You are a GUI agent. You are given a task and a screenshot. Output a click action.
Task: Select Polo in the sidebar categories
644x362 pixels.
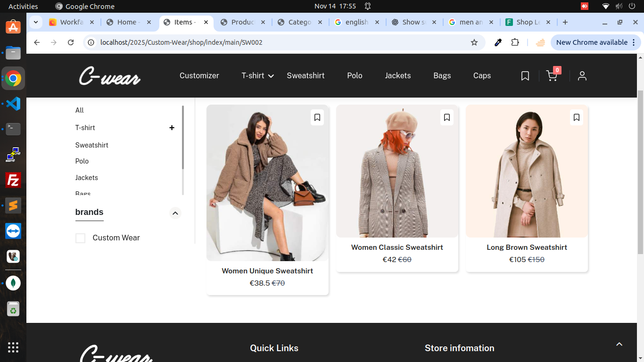tap(82, 161)
